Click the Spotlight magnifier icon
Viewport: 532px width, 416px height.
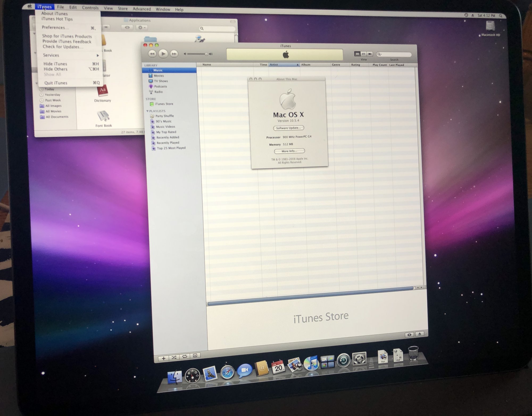[500, 16]
